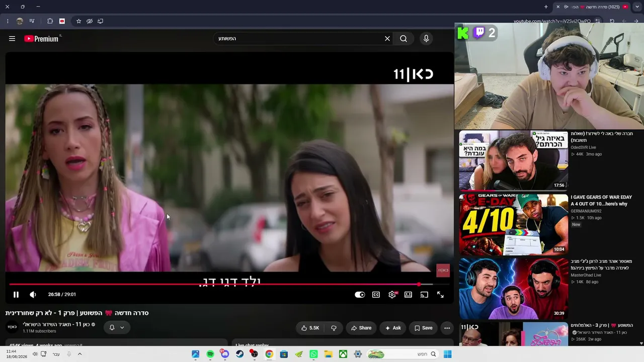Viewport: 644px width, 362px height.
Task: Reload the page
Action: point(612,21)
